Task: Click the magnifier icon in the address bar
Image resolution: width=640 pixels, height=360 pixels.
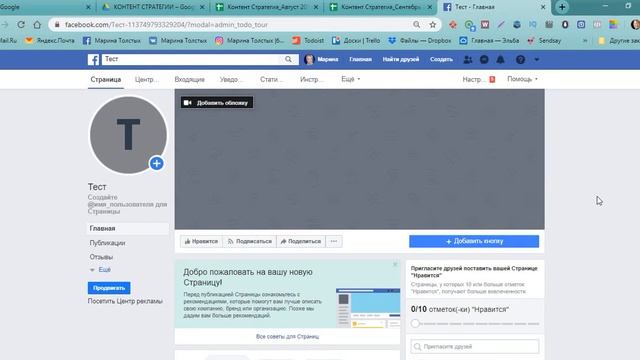Action: coord(416,25)
